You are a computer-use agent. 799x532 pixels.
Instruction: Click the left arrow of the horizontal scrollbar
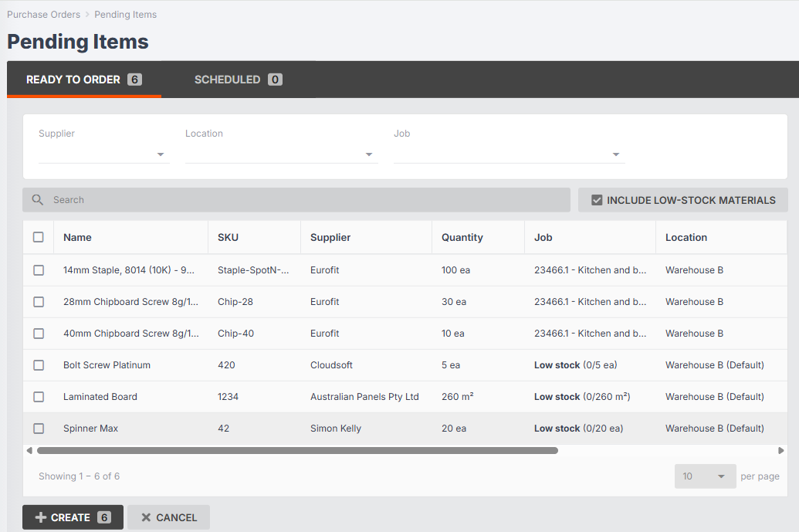pos(29,450)
